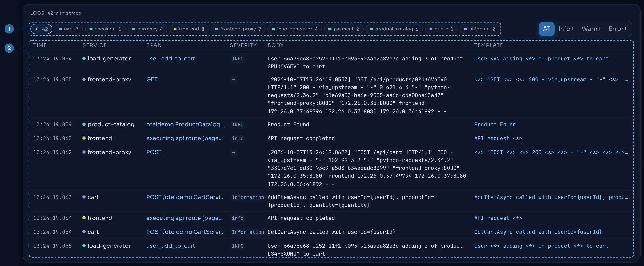Switch severity filter to Info+

point(566,29)
